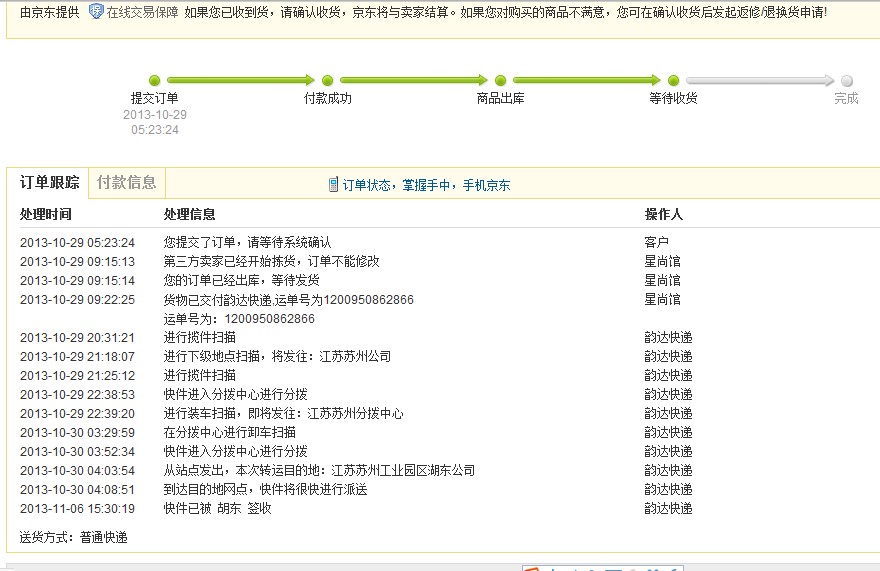Click timestamp 2013-10-30 03:52:34

77,452
